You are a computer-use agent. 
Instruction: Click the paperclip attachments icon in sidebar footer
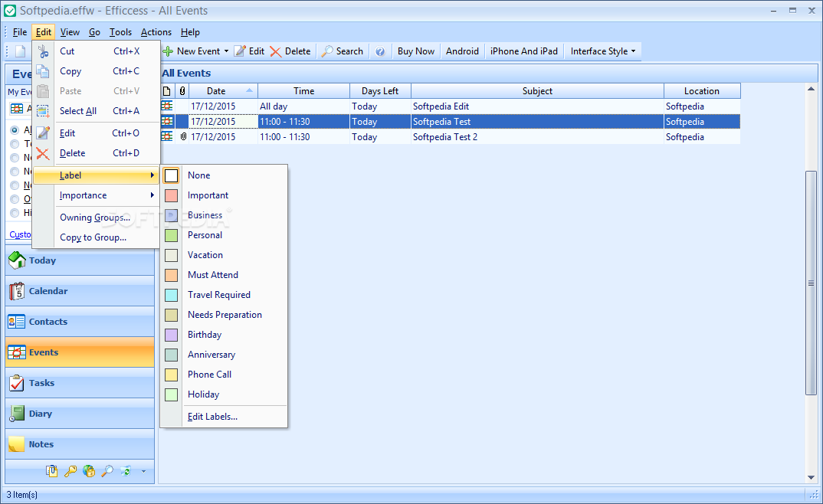[51, 471]
